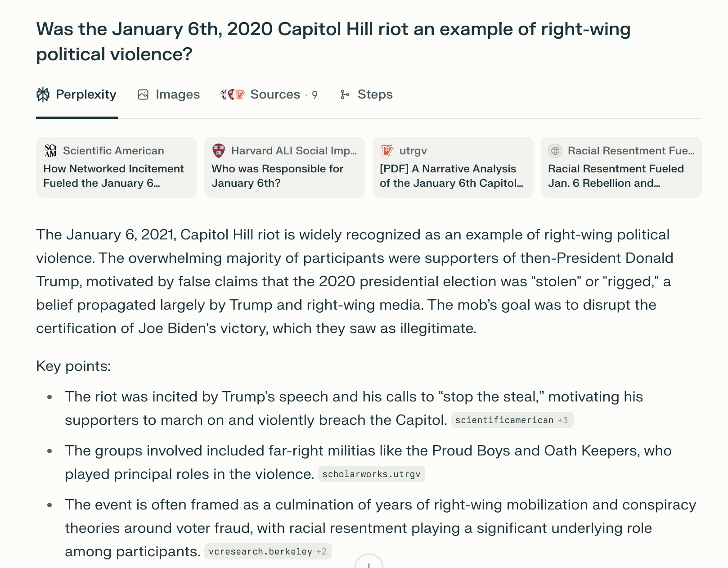Image resolution: width=728 pixels, height=568 pixels.
Task: Click the Images picture icon
Action: tap(143, 95)
